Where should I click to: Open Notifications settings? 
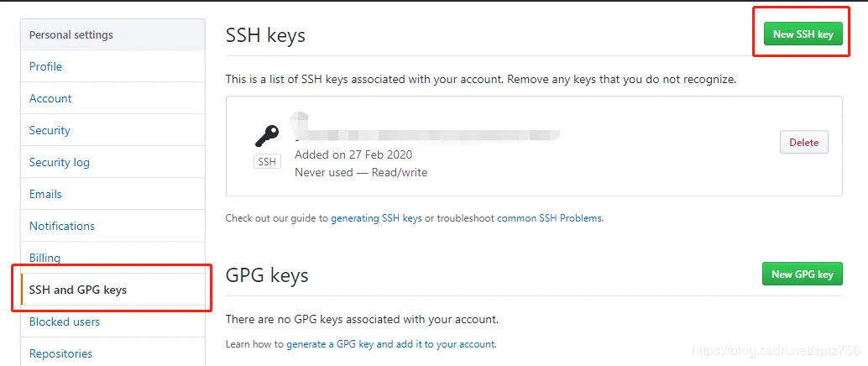[61, 226]
